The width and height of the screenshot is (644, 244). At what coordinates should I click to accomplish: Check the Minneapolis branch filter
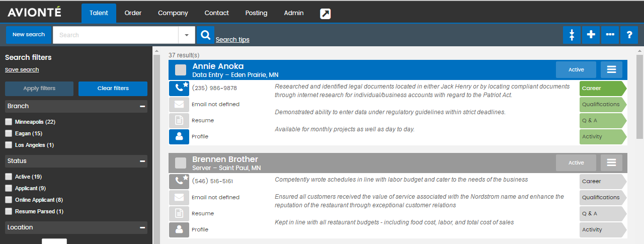(9, 122)
